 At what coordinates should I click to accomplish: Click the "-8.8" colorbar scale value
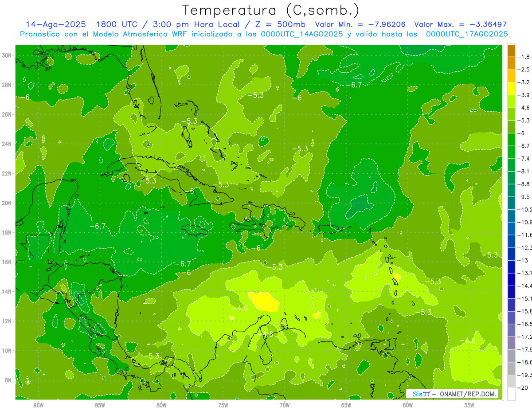click(x=524, y=184)
